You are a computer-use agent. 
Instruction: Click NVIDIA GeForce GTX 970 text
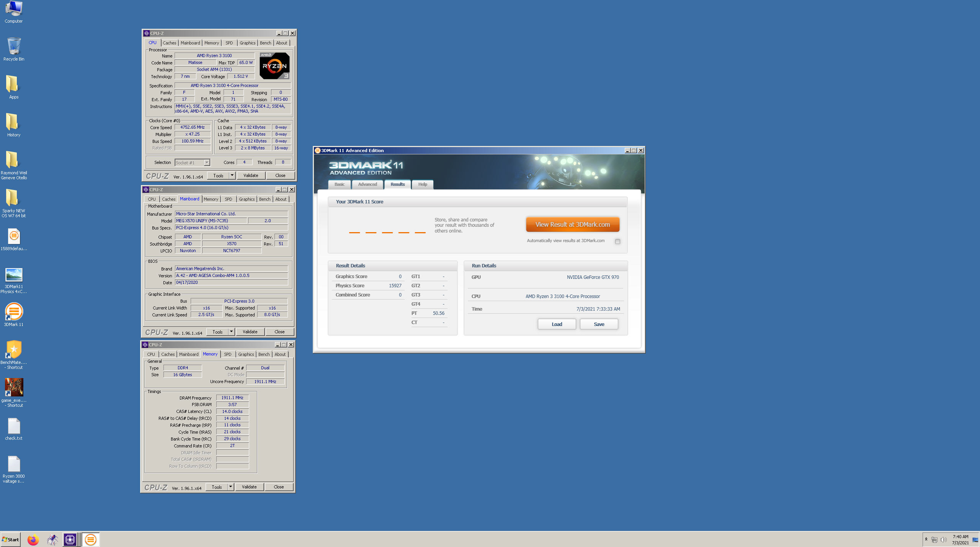pos(593,277)
